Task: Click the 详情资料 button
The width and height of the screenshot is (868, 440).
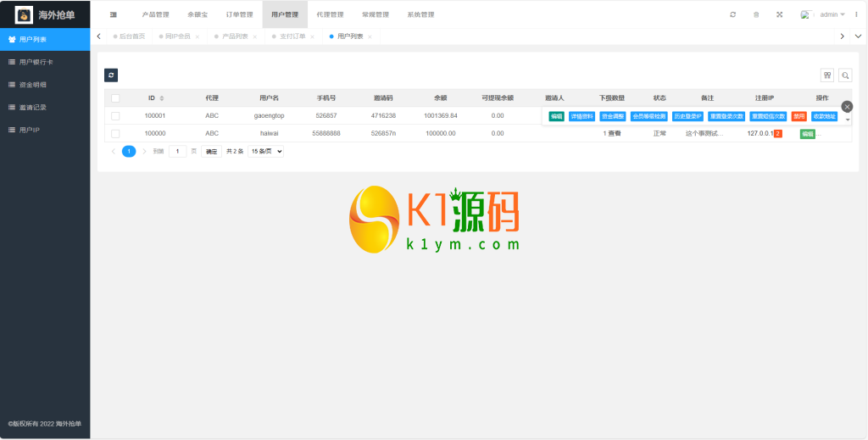Action: tap(581, 116)
